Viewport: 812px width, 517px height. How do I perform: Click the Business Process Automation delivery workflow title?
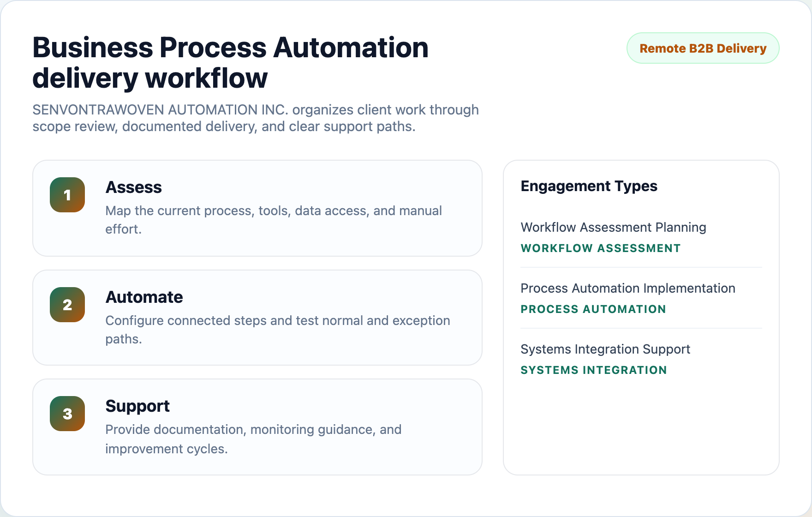pos(231,63)
